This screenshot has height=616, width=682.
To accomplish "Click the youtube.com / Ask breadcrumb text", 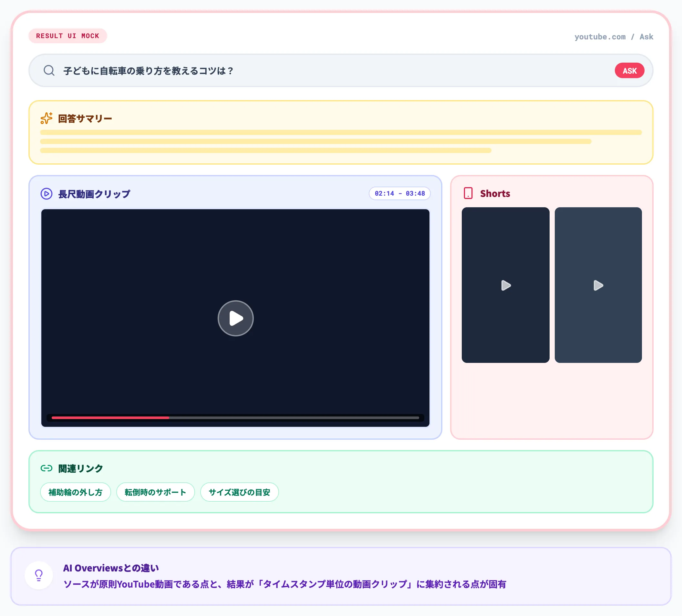I will (614, 36).
